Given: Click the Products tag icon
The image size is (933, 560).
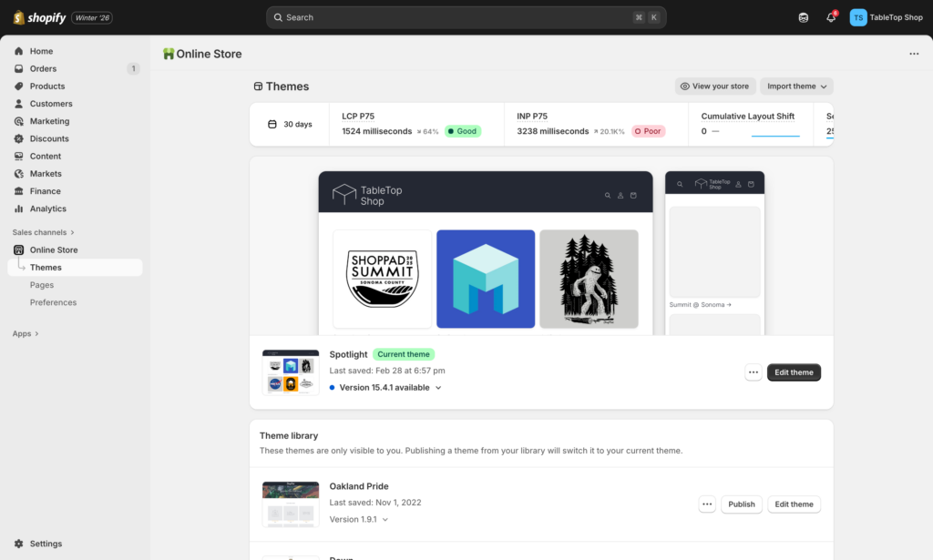Looking at the screenshot, I should 19,87.
